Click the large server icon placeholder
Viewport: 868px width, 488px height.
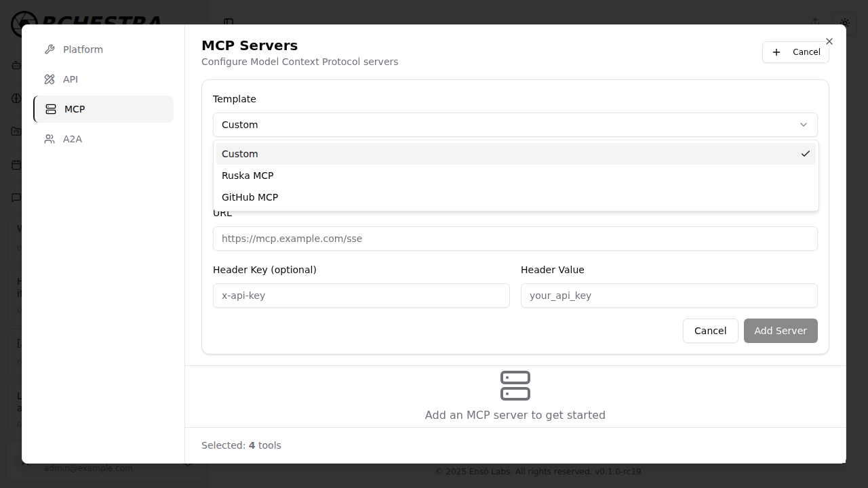515,386
